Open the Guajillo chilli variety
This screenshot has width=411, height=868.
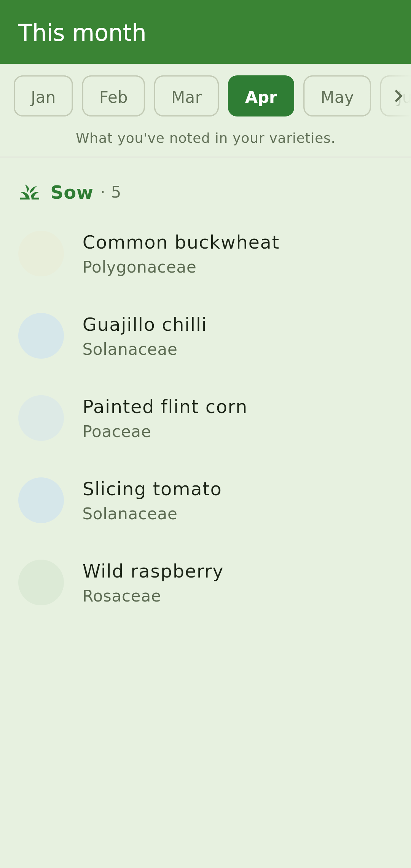coord(205,336)
